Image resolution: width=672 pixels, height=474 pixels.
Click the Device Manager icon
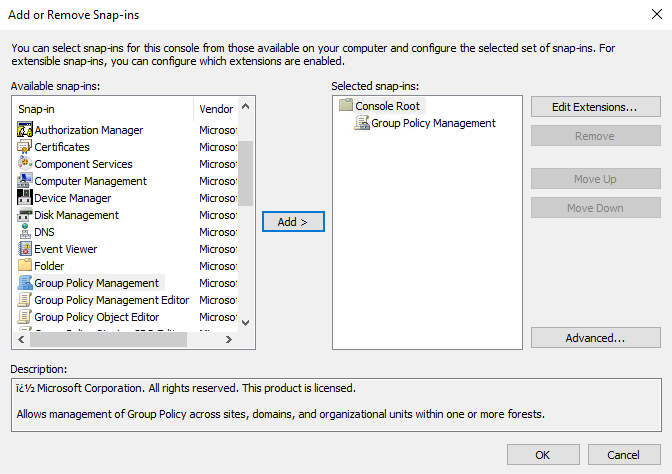[25, 198]
